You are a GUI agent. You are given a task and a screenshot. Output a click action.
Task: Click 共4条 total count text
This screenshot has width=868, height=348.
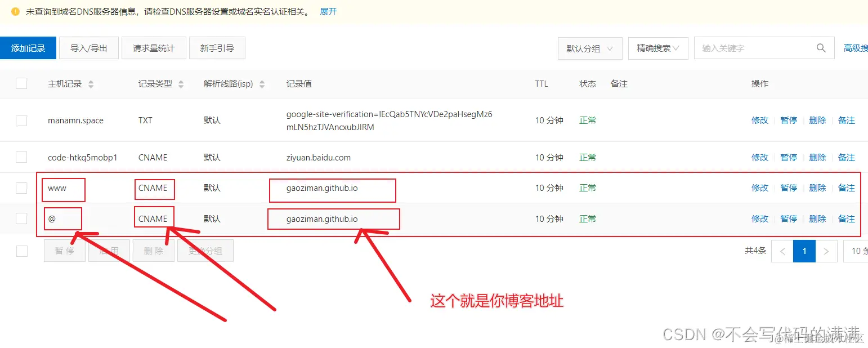click(x=755, y=251)
